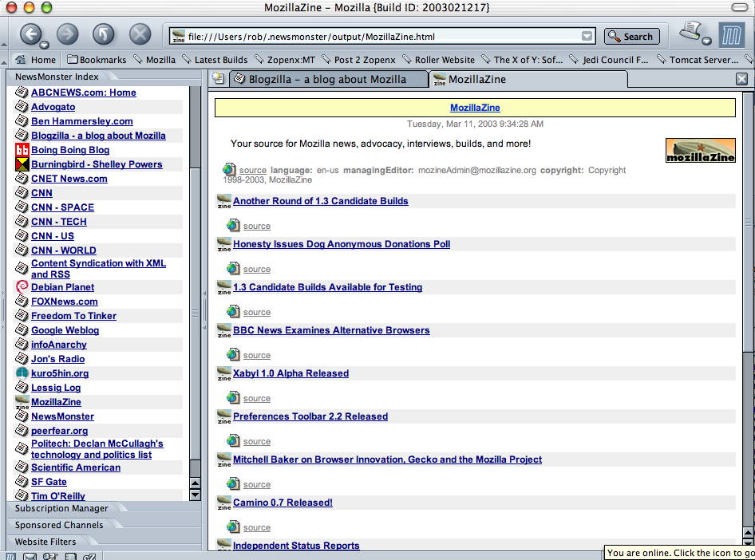Open the Another Round of 1.3 Candidate Builds article
This screenshot has width=755, height=560.
[x=321, y=201]
